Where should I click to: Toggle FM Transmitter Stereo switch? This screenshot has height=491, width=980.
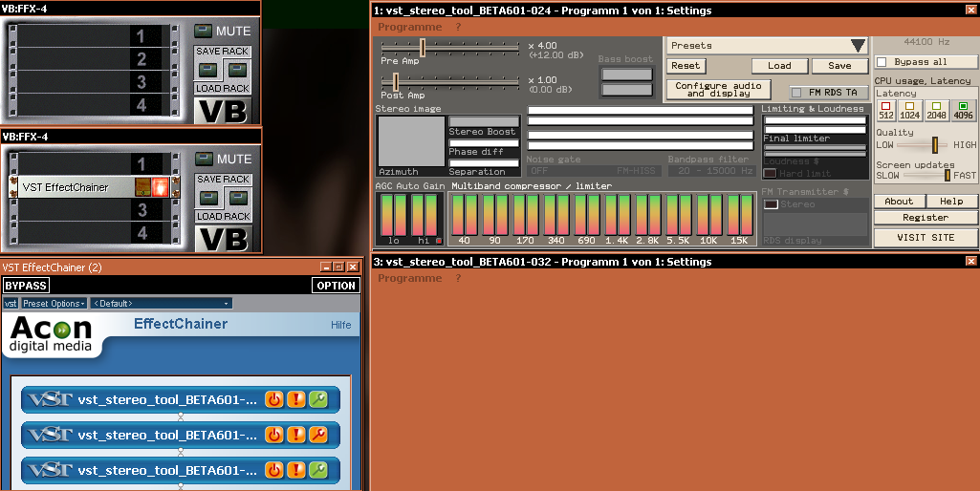tap(772, 204)
